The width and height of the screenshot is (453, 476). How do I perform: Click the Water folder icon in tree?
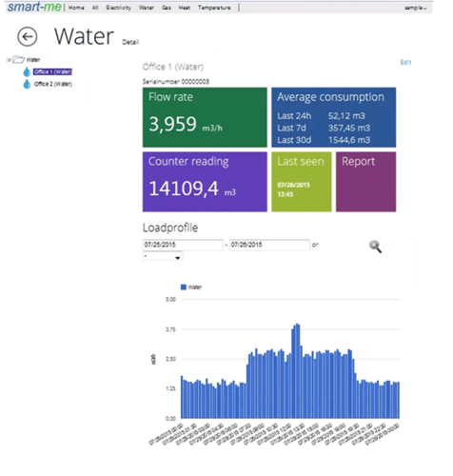[x=18, y=59]
